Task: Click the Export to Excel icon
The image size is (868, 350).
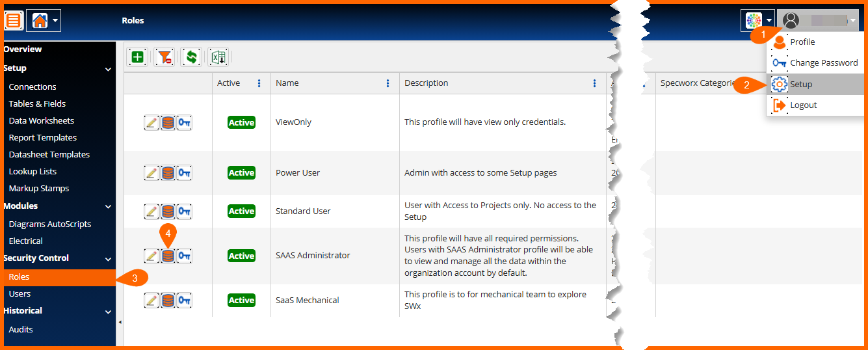Action: point(218,57)
